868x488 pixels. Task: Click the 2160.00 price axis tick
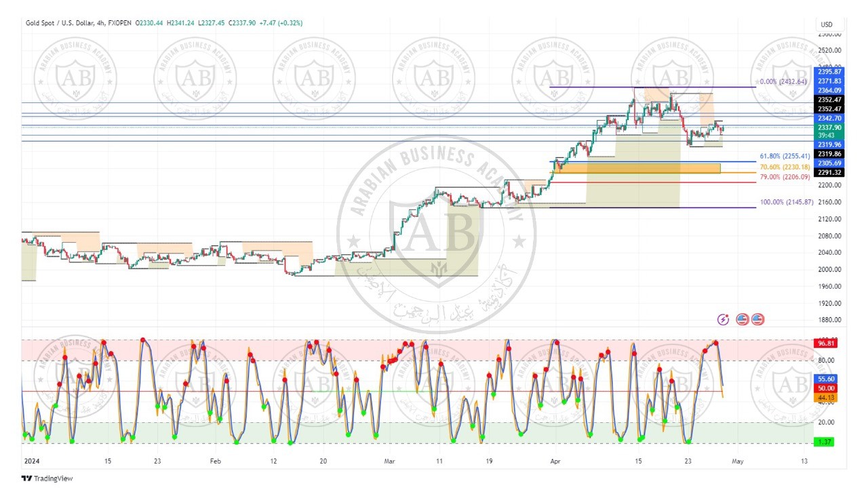coord(829,202)
